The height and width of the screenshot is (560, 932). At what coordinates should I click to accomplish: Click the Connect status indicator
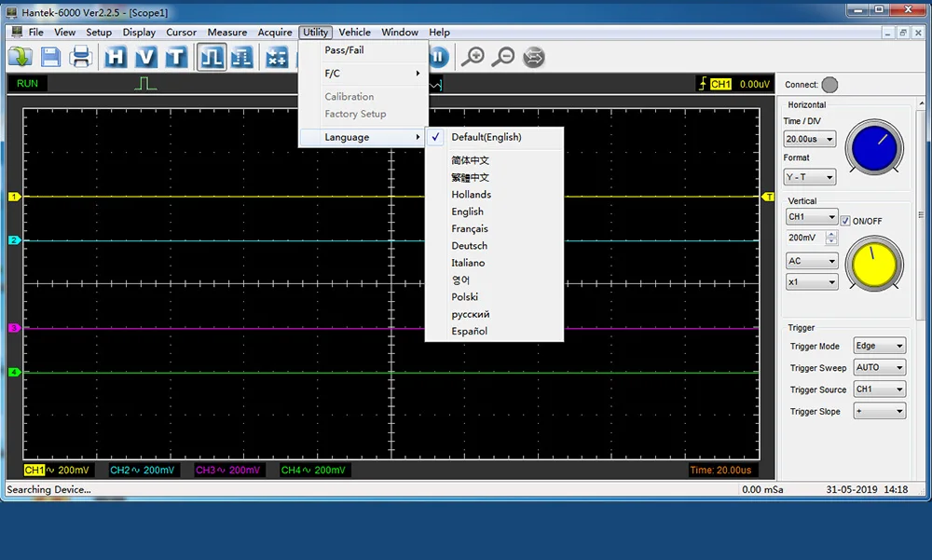click(829, 85)
